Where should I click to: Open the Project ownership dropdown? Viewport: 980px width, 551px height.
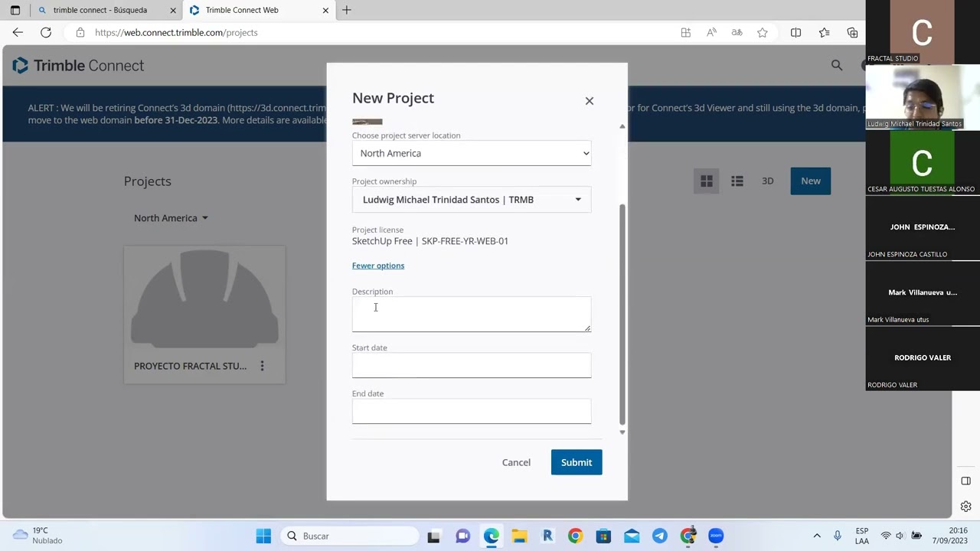pos(472,200)
